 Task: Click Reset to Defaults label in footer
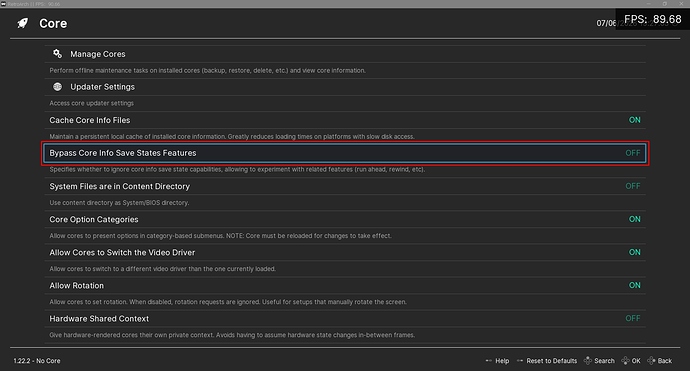coord(551,361)
